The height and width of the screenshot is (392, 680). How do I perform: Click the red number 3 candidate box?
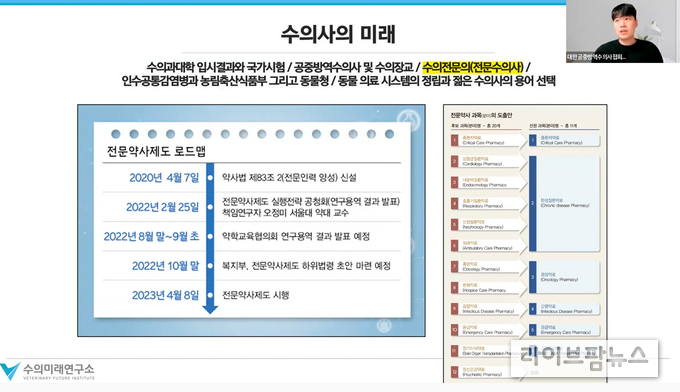[454, 183]
